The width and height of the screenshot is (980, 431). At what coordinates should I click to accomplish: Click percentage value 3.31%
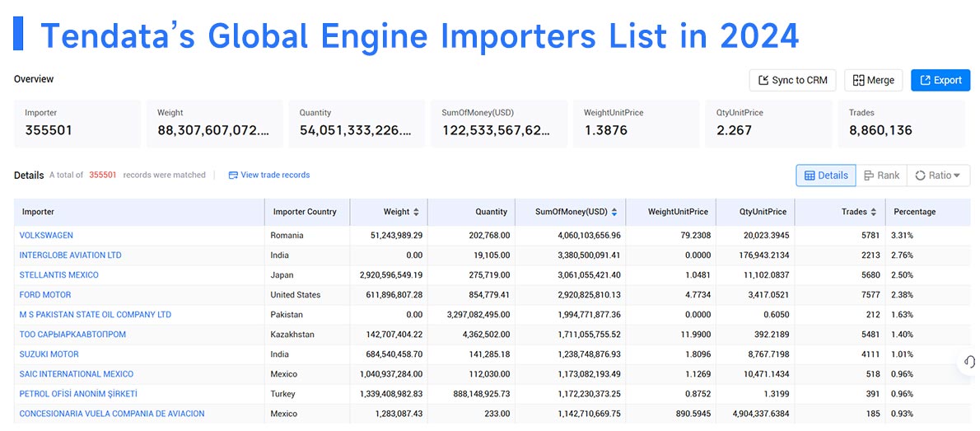pos(903,235)
